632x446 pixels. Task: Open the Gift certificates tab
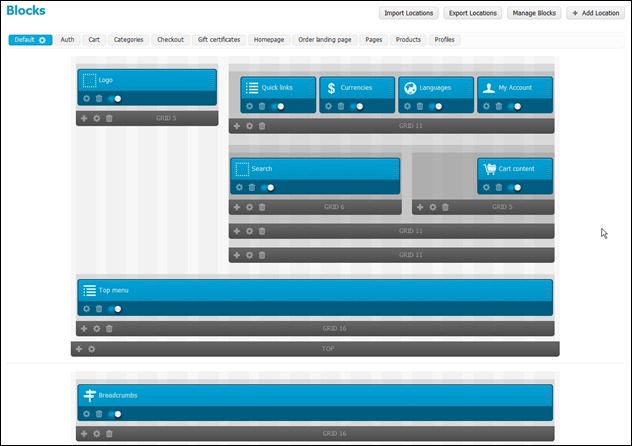click(x=218, y=40)
